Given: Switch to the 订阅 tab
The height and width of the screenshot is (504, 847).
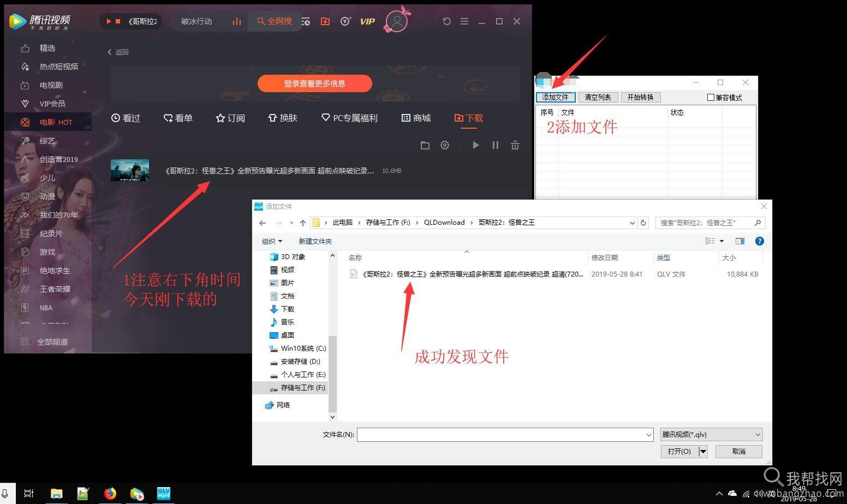Looking at the screenshot, I should click(230, 118).
